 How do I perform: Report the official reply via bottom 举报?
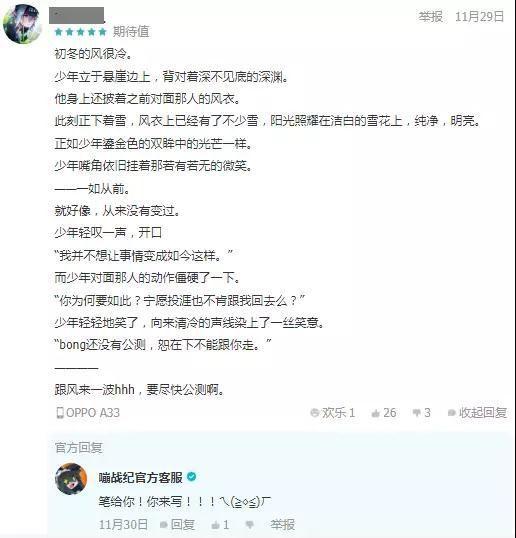282,525
